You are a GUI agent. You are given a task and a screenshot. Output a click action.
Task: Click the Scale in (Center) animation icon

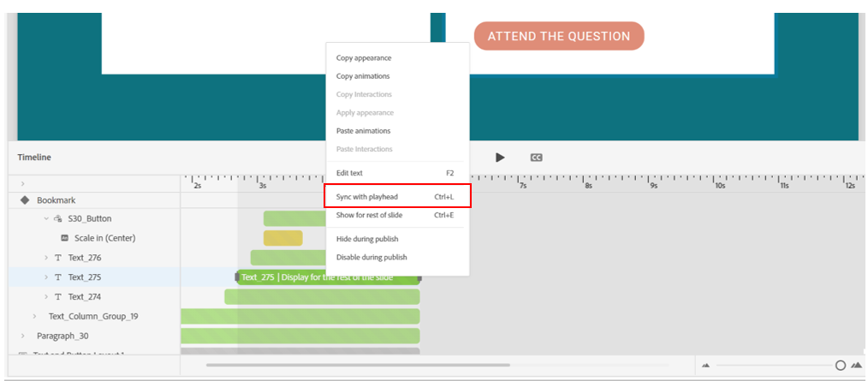64,238
